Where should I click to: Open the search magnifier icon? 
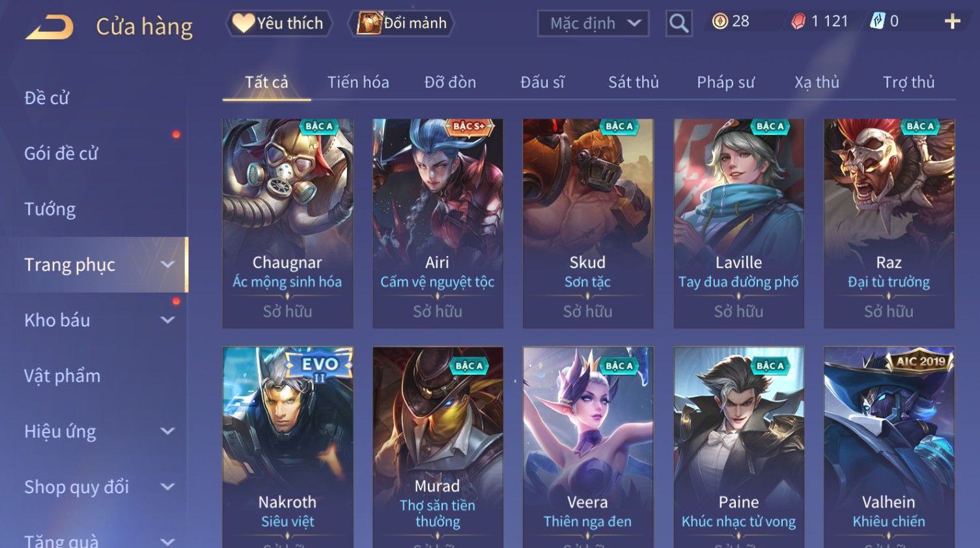coord(679,23)
